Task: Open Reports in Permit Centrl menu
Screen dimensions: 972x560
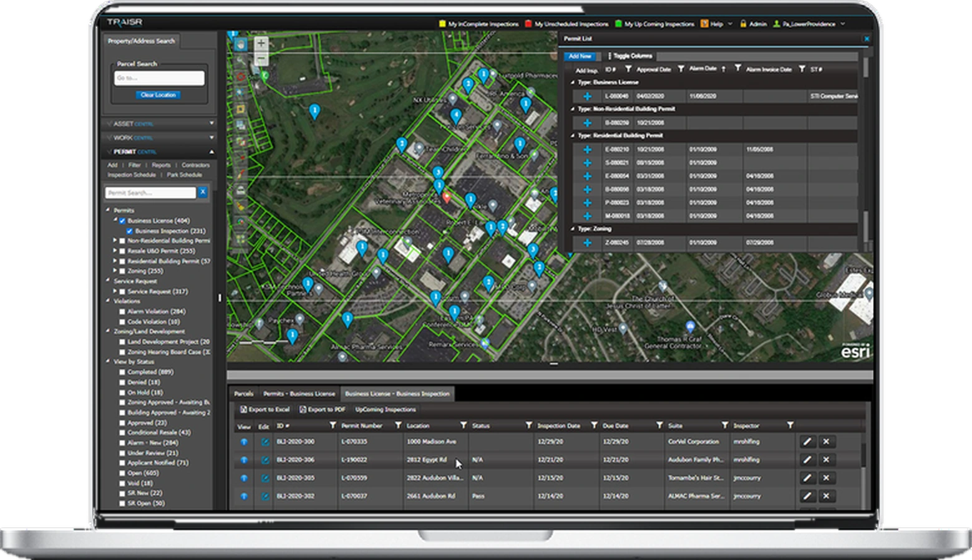Action: pos(161,165)
